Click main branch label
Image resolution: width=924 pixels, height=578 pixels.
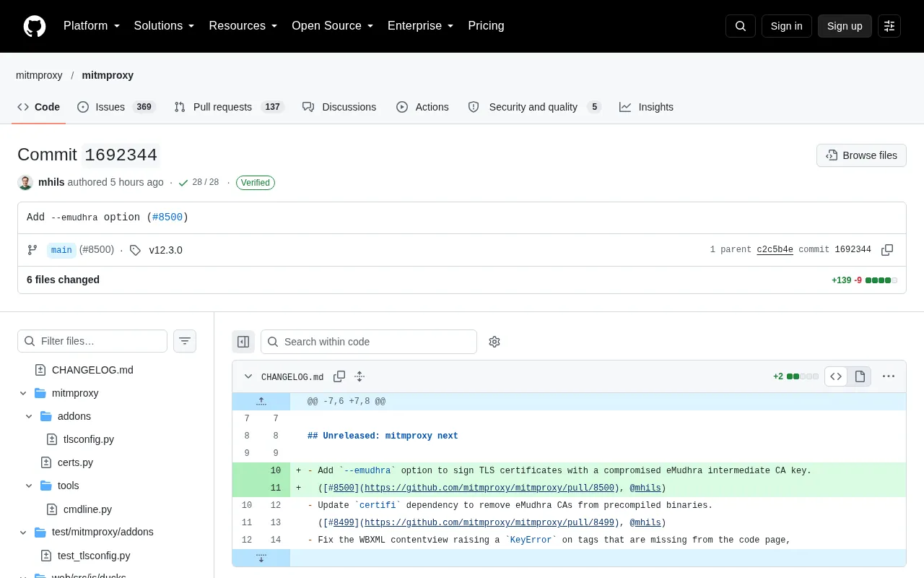tap(61, 250)
